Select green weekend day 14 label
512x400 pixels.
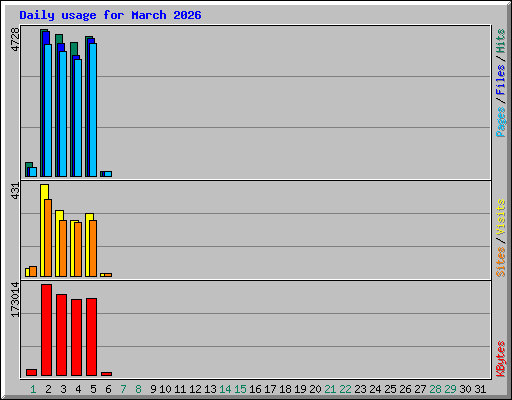point(225,389)
